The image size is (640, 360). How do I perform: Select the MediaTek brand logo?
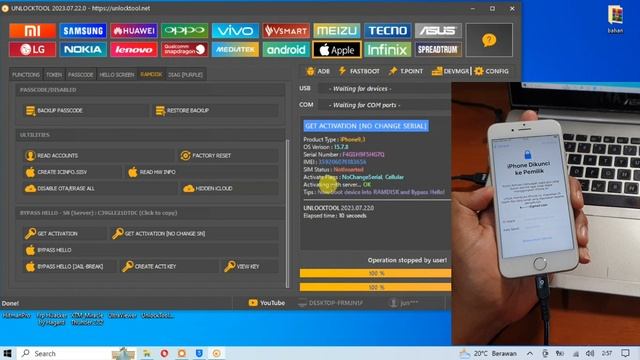[235, 49]
